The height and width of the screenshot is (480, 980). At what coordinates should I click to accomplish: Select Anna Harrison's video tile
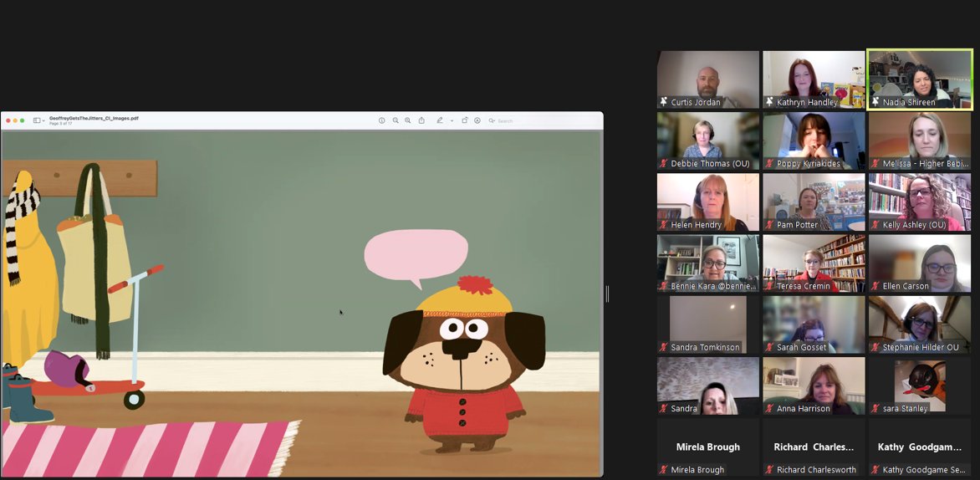pyautogui.click(x=814, y=386)
